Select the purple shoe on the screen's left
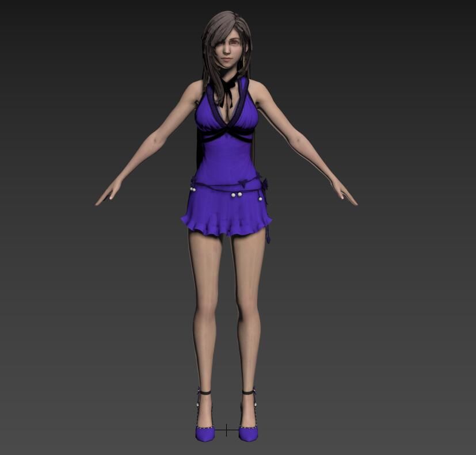Viewport: 476px width, 455px height. 204,433
